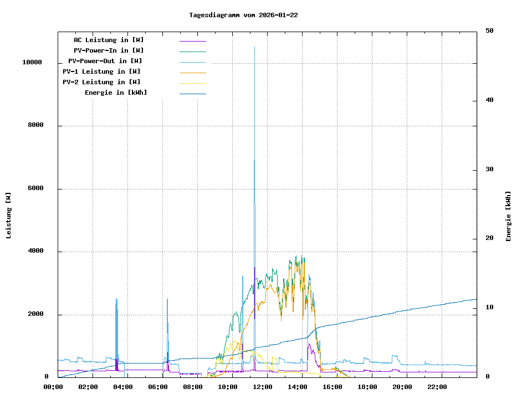Click the 12:00 time axis tick label
This screenshot has height=399, width=532.
[263, 387]
